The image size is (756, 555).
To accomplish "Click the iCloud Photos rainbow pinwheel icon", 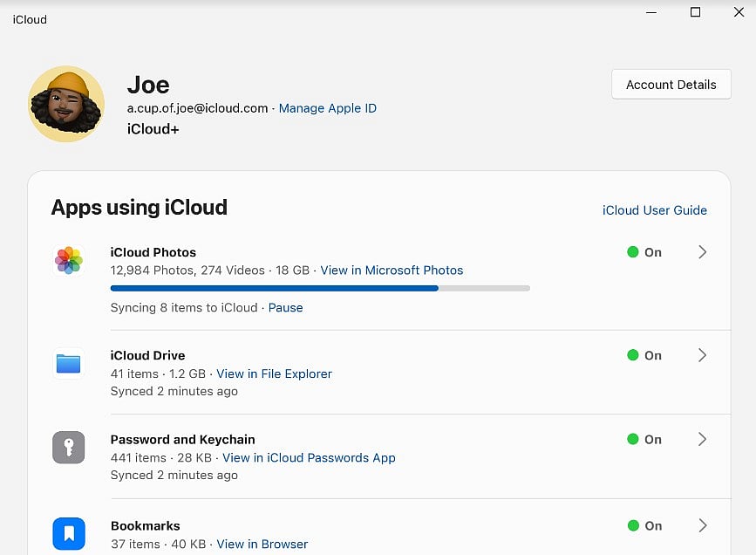I will [68, 260].
